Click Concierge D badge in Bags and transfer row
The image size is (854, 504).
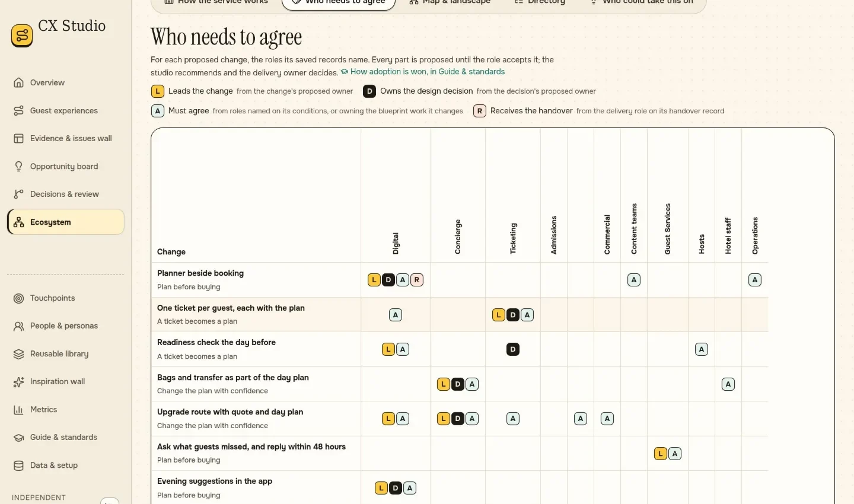tap(458, 384)
